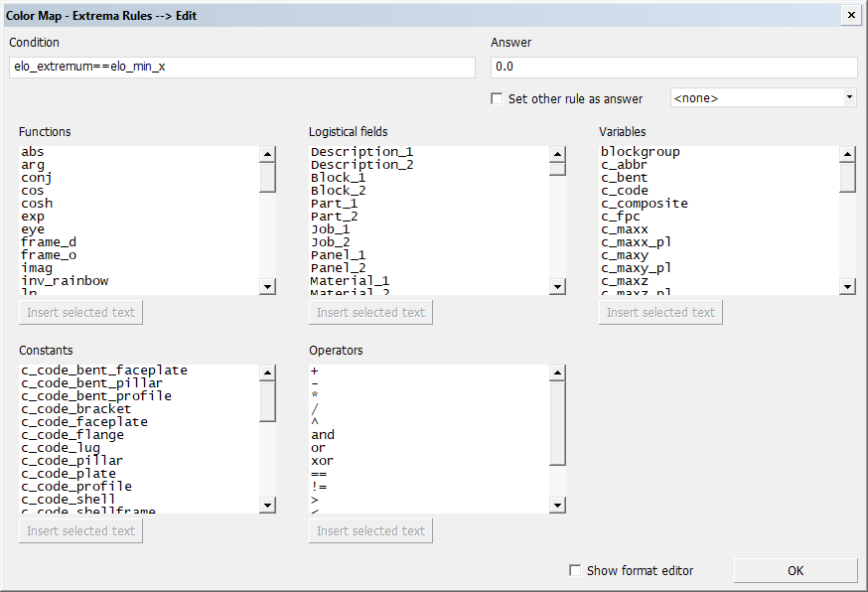
Task: Select c_code_flange in Constants list
Action: [72, 435]
